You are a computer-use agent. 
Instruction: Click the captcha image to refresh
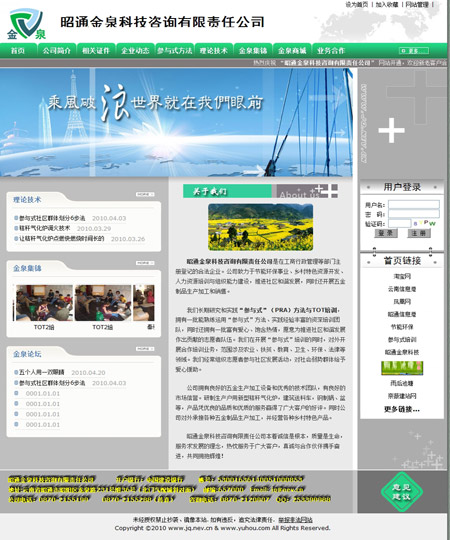point(425,223)
